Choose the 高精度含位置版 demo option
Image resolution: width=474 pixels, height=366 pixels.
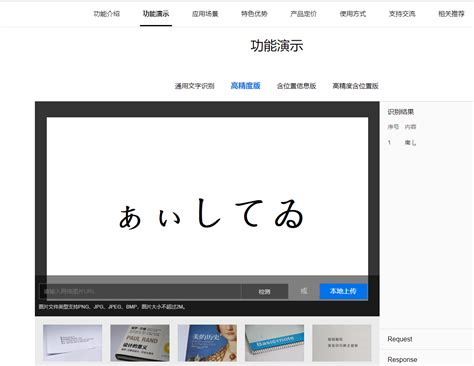[355, 86]
